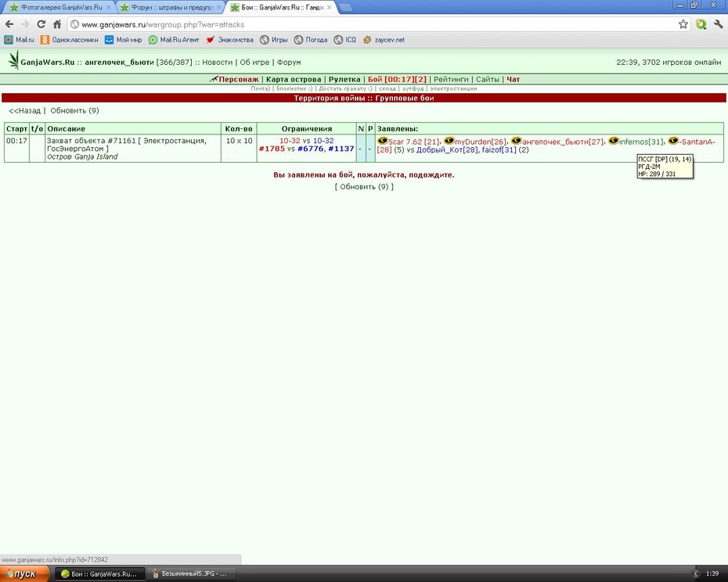Open the Игры bookmark
Screen dimensions: 728x582
point(273,40)
